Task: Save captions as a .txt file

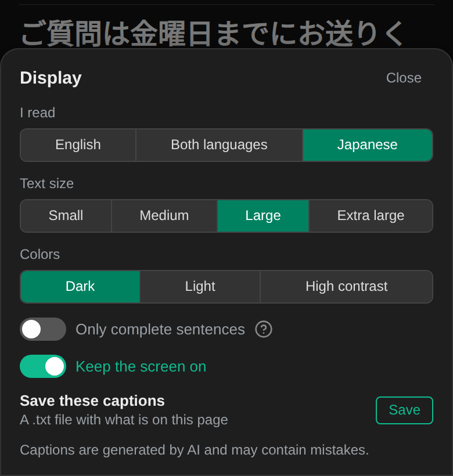Action: [404, 410]
